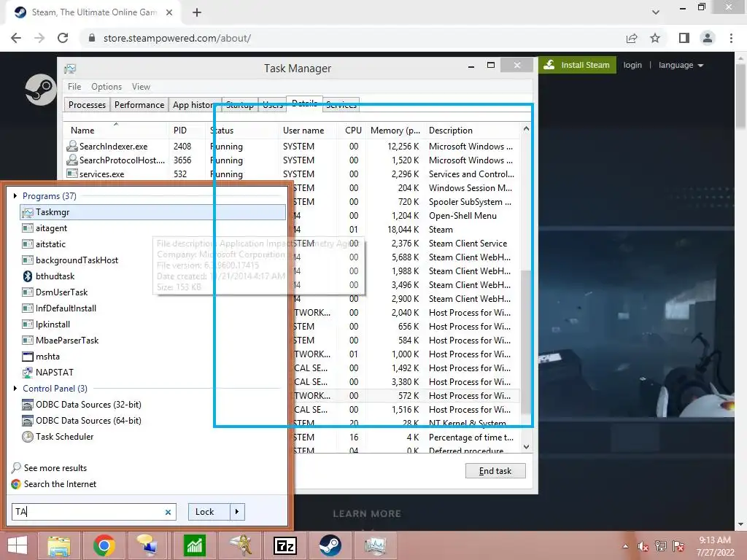Open Chrome profile avatar
747x560 pixels.
(x=708, y=38)
